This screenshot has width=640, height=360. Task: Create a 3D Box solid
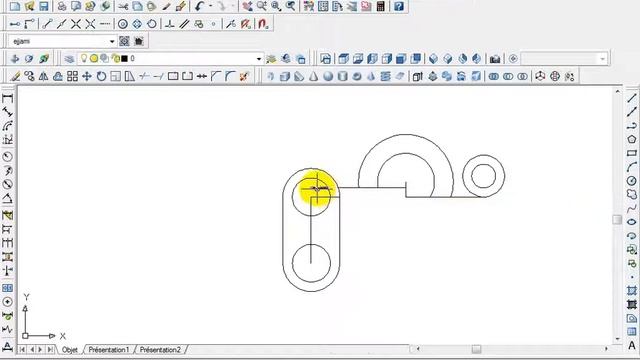(x=285, y=76)
